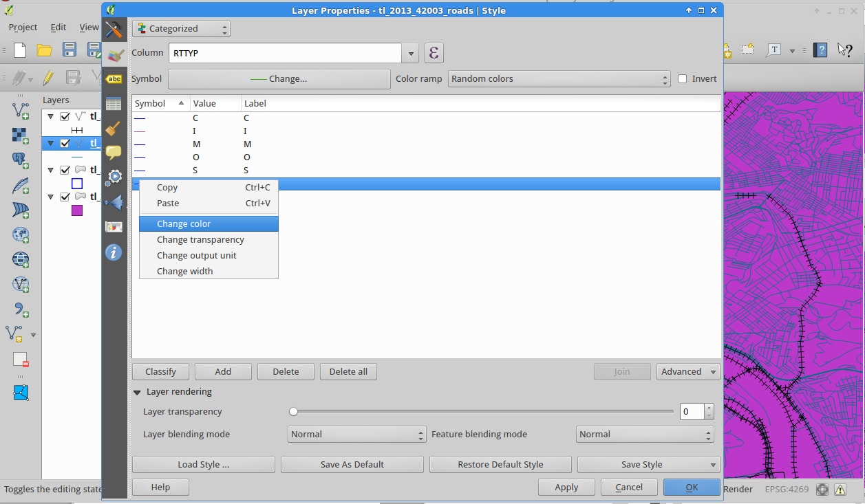Screen dimensions: 865x504
Task: Click the Add PostGIS Layer elephant icon
Action: tap(21, 160)
